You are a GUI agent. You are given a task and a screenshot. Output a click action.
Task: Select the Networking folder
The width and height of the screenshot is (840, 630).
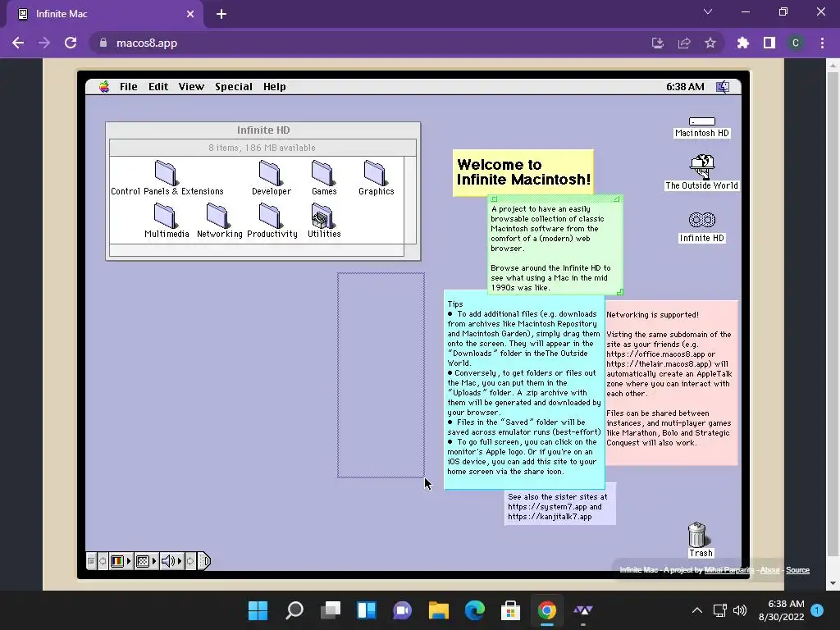[219, 221]
